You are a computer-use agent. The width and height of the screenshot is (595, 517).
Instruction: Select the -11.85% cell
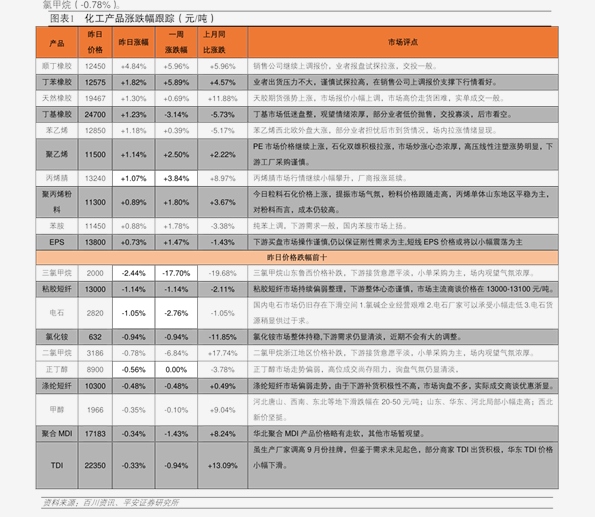pyautogui.click(x=223, y=337)
